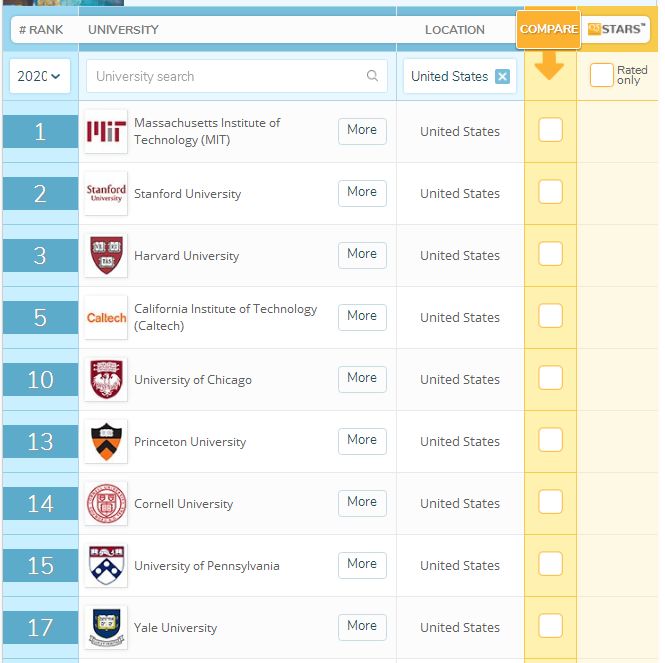The height and width of the screenshot is (663, 665).
Task: Click the Princeton University shield logo
Action: point(106,441)
